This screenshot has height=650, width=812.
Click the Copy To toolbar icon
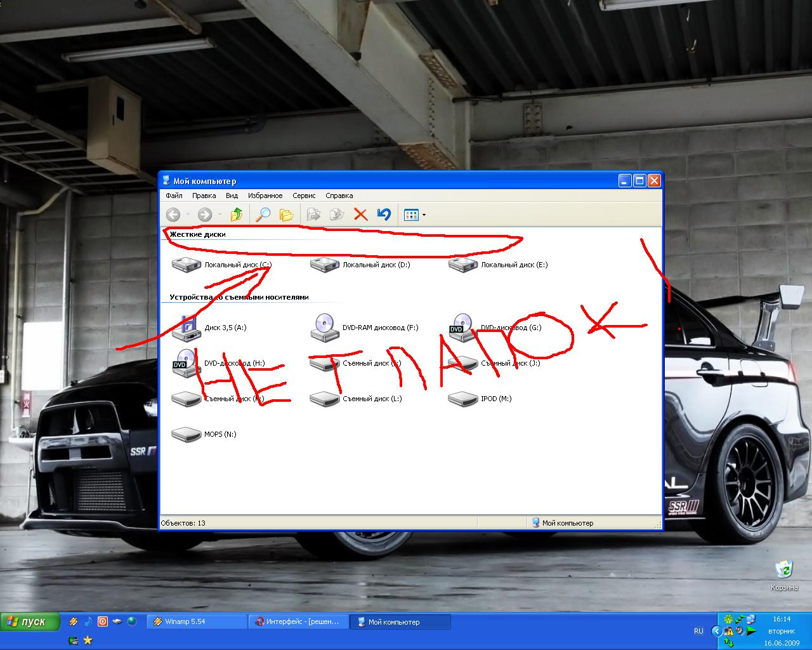(337, 215)
